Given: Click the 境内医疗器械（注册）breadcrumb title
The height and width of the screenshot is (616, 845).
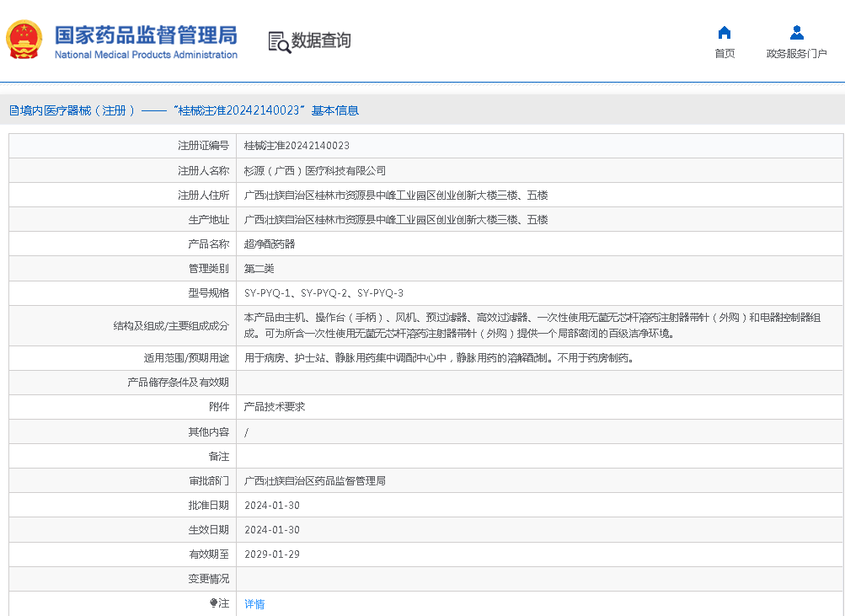Looking at the screenshot, I should pyautogui.click(x=78, y=110).
